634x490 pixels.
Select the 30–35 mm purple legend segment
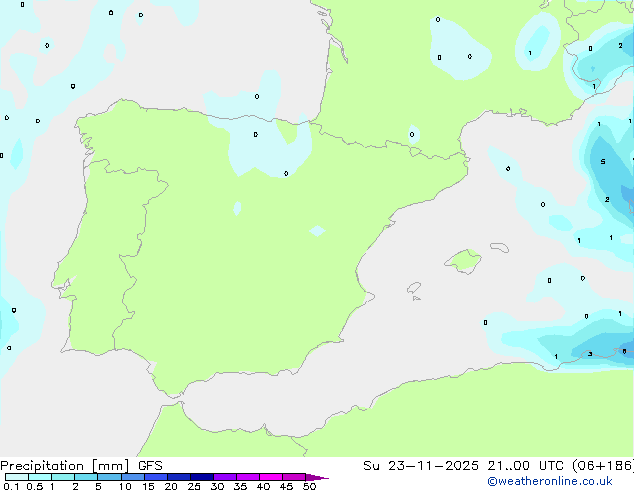pos(225,477)
